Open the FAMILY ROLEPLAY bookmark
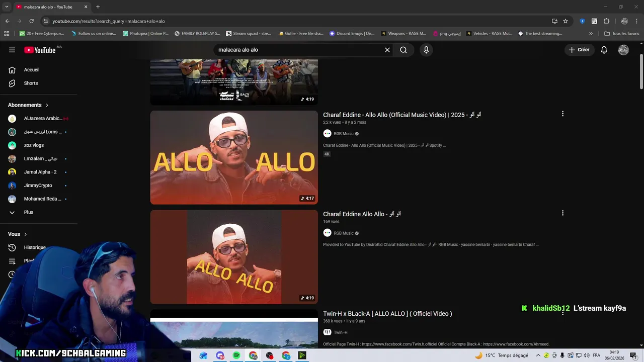 197,34
